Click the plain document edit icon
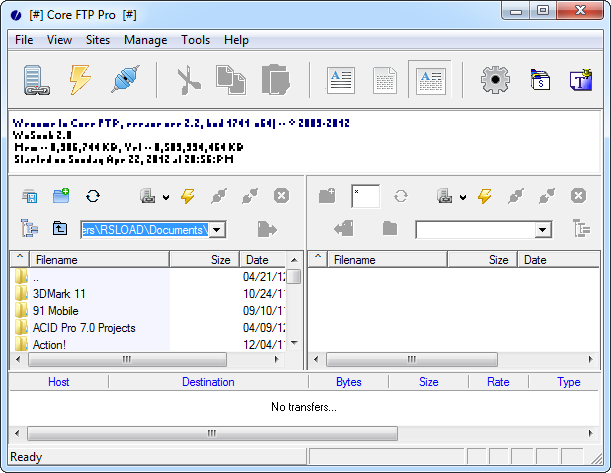611x473 pixels. tap(385, 81)
